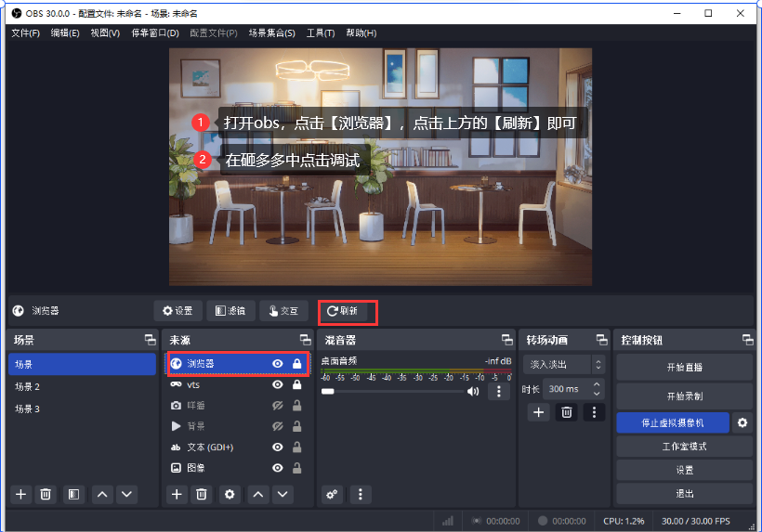Decrease transition duration with down arrow

tap(597, 394)
